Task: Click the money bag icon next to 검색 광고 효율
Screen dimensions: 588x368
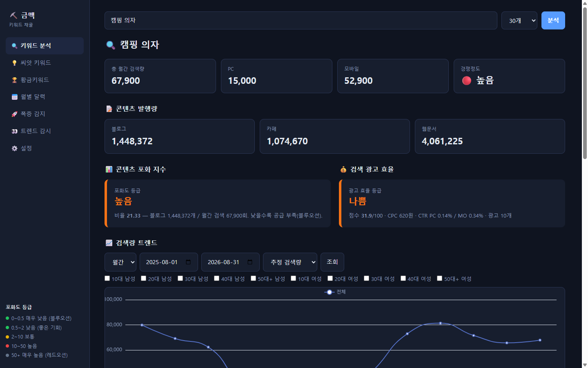Action: coord(343,169)
